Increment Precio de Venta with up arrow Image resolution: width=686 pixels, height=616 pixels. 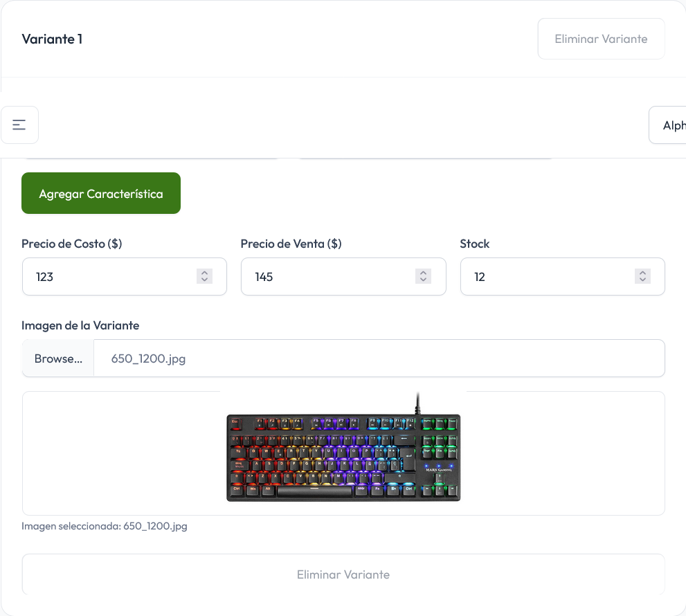coord(423,273)
